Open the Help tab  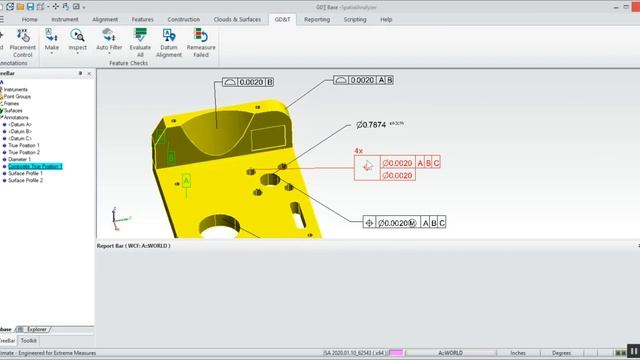[386, 19]
